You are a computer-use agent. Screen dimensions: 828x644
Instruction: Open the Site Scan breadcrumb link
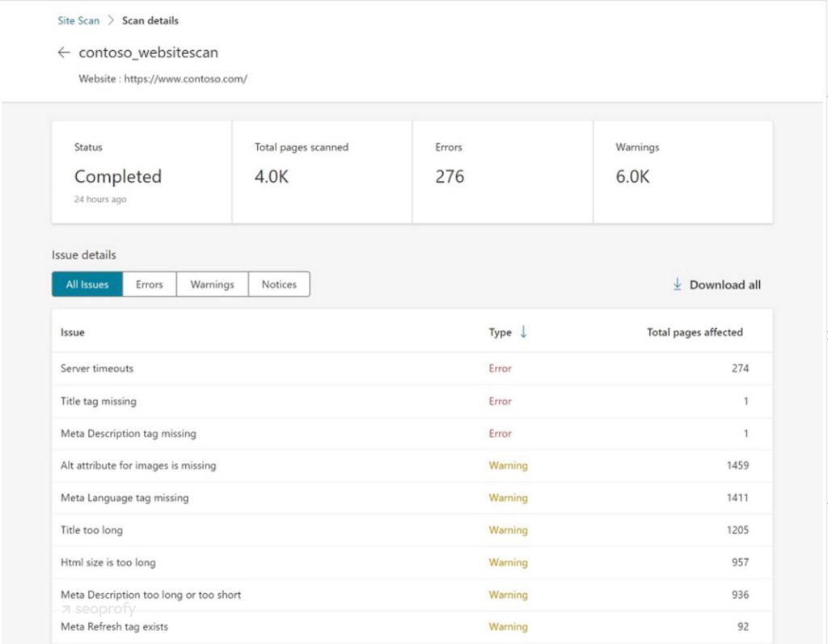click(78, 20)
